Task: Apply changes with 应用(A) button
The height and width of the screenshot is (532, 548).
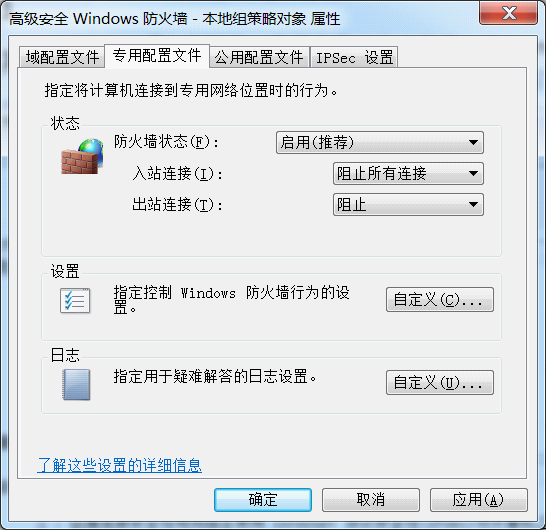Action: [479, 500]
